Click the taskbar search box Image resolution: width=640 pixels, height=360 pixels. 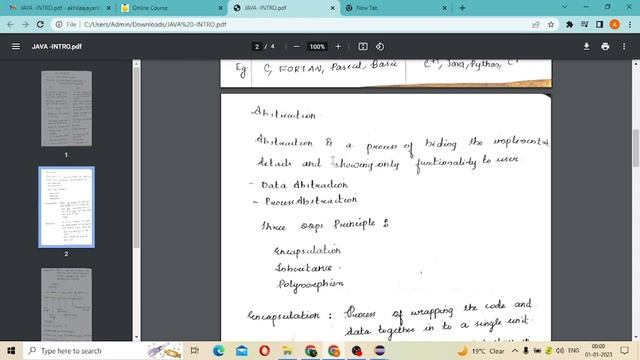(104, 351)
